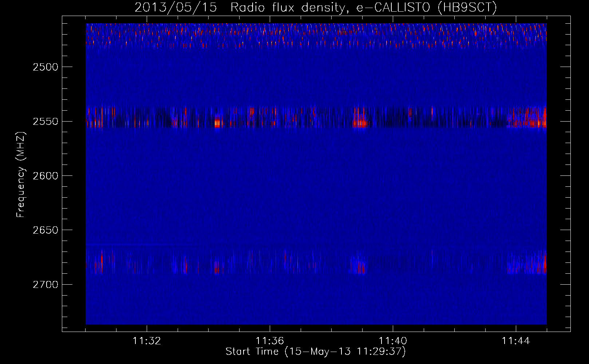Click the 11:40 time axis label
This screenshot has height=364, width=589.
point(393,341)
